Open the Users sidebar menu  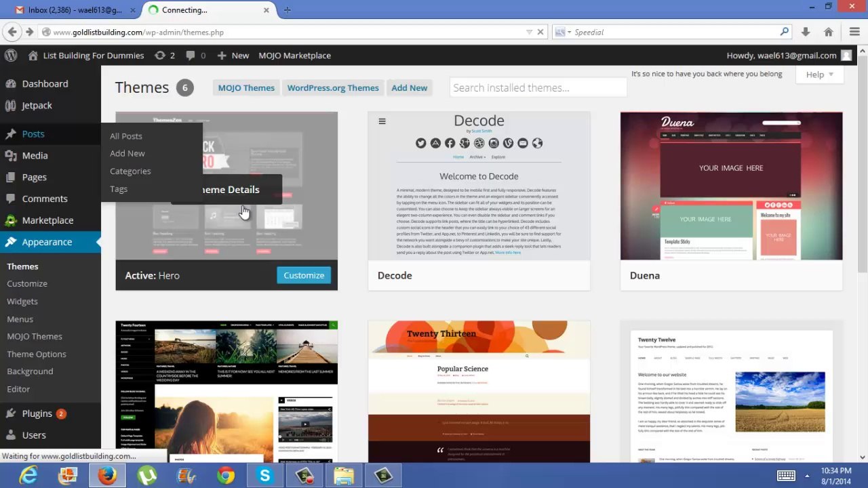pyautogui.click(x=50, y=435)
